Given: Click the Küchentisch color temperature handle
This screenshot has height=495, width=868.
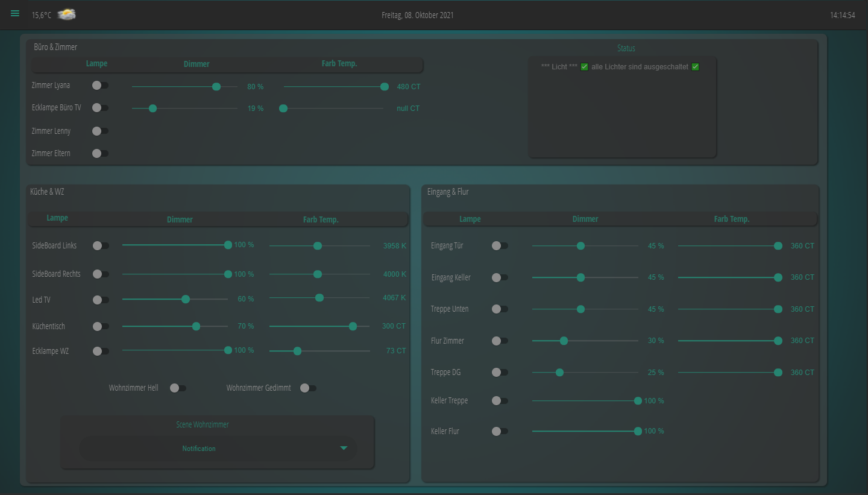Looking at the screenshot, I should click(x=353, y=326).
